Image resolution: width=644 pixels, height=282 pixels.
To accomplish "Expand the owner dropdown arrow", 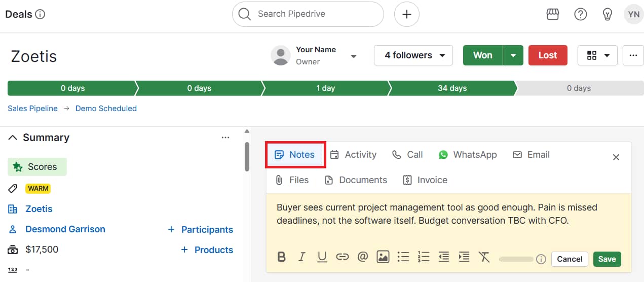I will (x=354, y=56).
